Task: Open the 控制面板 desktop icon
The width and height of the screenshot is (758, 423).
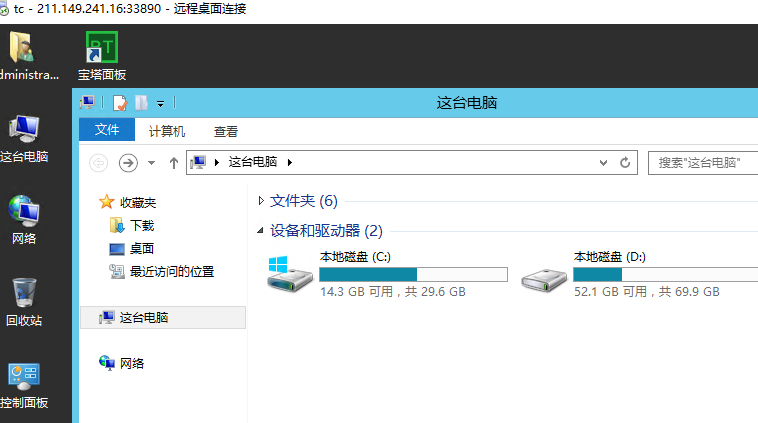Action: click(x=24, y=383)
